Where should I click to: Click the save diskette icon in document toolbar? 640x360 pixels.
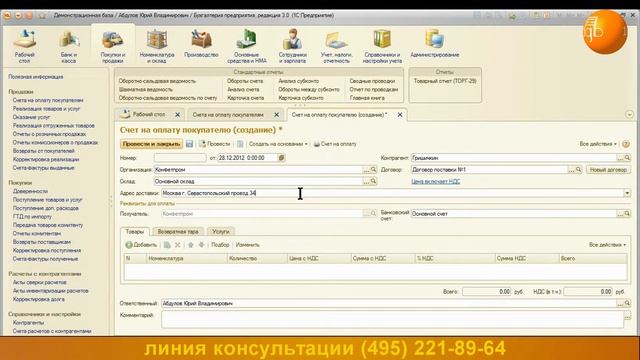189,144
